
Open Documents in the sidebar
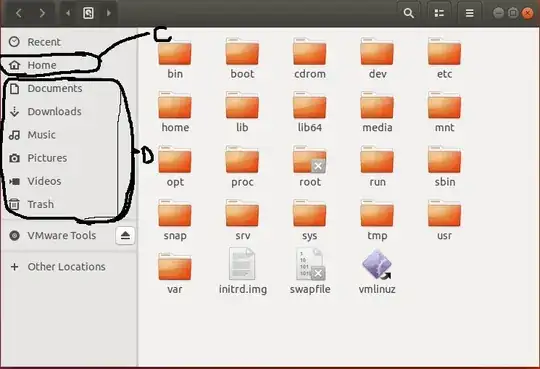[69, 88]
